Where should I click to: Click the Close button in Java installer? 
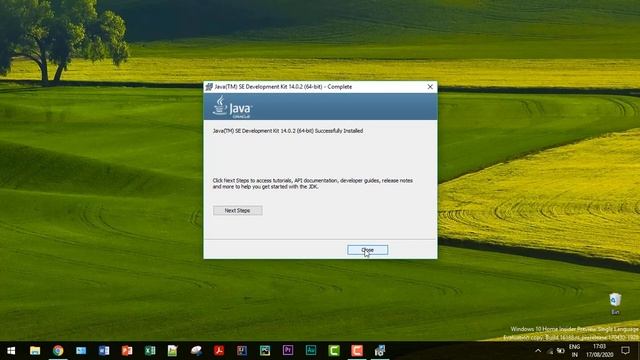click(367, 250)
